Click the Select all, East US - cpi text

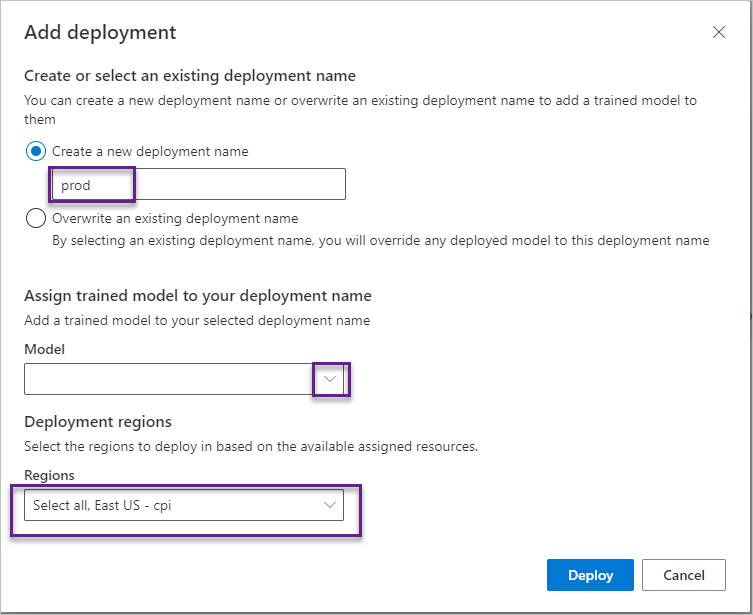(102, 506)
